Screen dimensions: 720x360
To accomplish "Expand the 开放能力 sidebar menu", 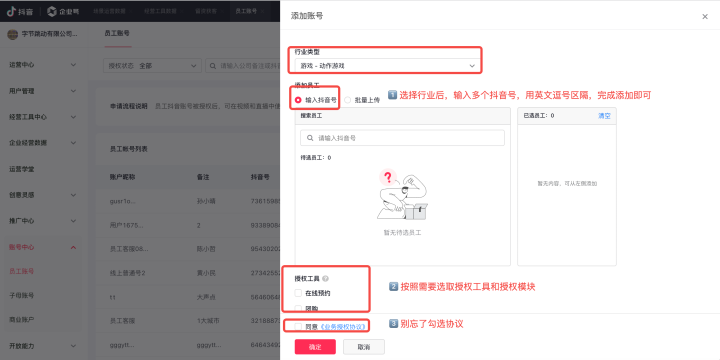I will pyautogui.click(x=43, y=345).
